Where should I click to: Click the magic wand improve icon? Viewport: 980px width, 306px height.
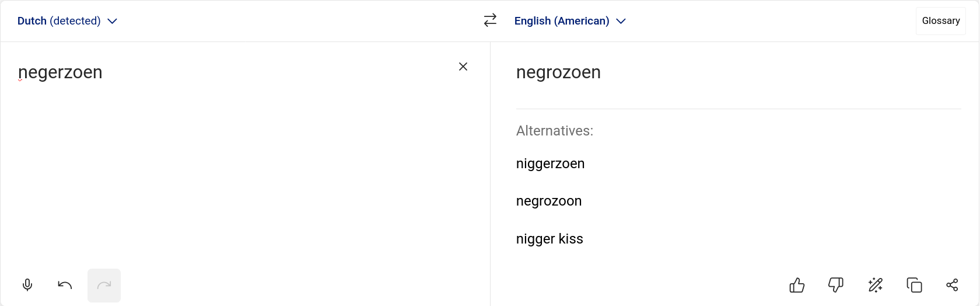(875, 285)
